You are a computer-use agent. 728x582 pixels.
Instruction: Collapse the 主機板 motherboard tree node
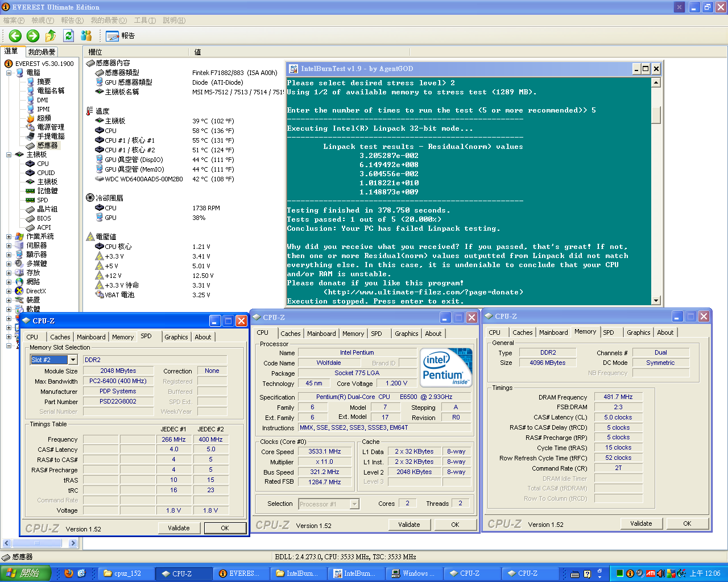pos(9,155)
